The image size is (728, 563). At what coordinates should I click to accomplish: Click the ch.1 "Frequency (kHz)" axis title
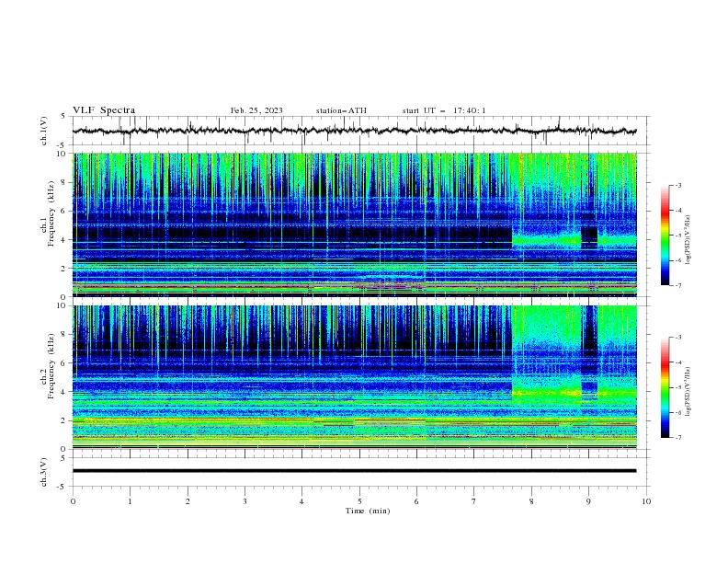51,213
